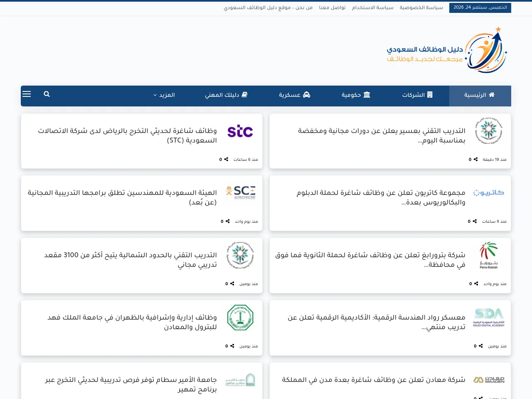This screenshot has width=532, height=399.
Task: Open article وظائف إدارية وإشرافية بالظهران
Action: 132,322
